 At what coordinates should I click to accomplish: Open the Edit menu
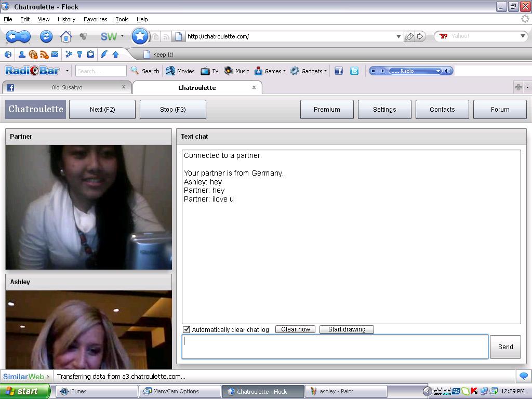tap(25, 19)
